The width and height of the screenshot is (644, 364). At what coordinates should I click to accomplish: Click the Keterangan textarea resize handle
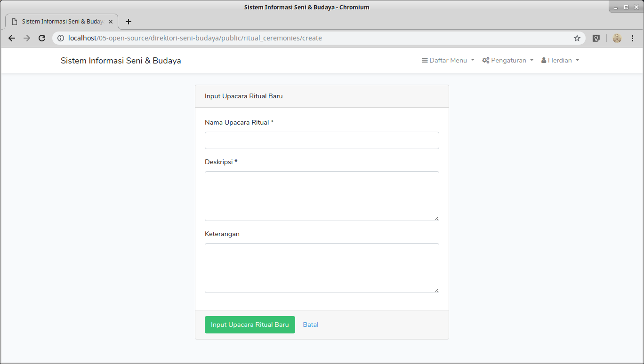(436, 290)
